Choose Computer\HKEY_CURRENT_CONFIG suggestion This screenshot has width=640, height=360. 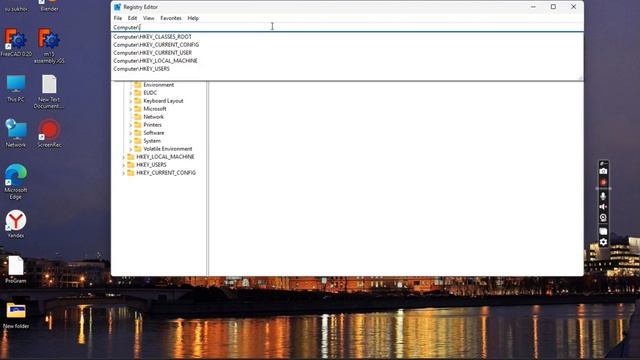pos(347,44)
